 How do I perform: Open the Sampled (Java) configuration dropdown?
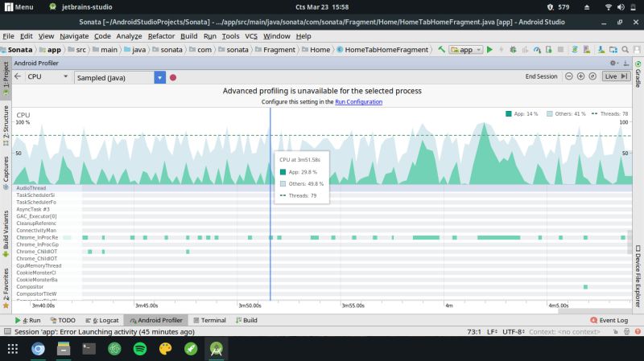159,77
